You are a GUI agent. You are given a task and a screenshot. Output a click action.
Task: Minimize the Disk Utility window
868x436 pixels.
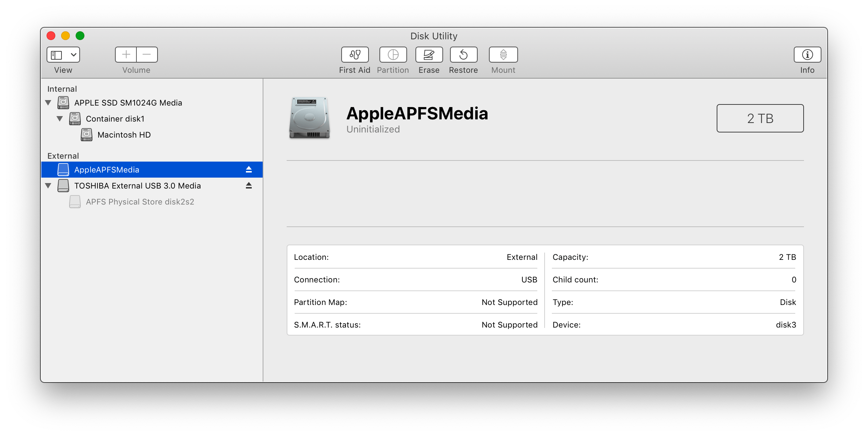pyautogui.click(x=66, y=36)
